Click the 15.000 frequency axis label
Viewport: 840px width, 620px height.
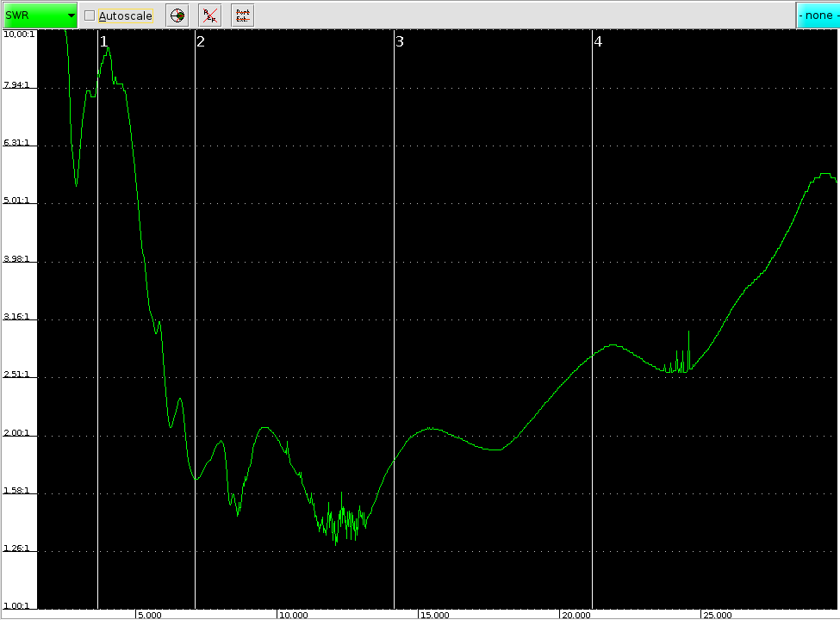click(433, 615)
